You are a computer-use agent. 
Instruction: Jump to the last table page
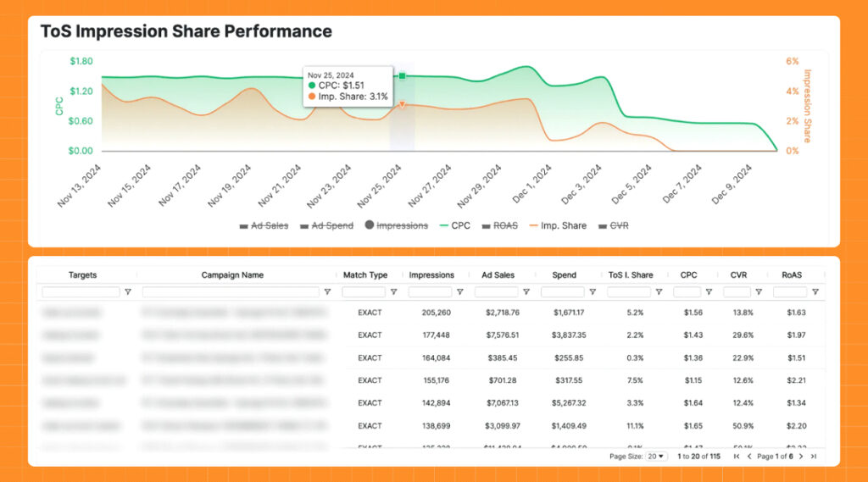pyautogui.click(x=814, y=457)
